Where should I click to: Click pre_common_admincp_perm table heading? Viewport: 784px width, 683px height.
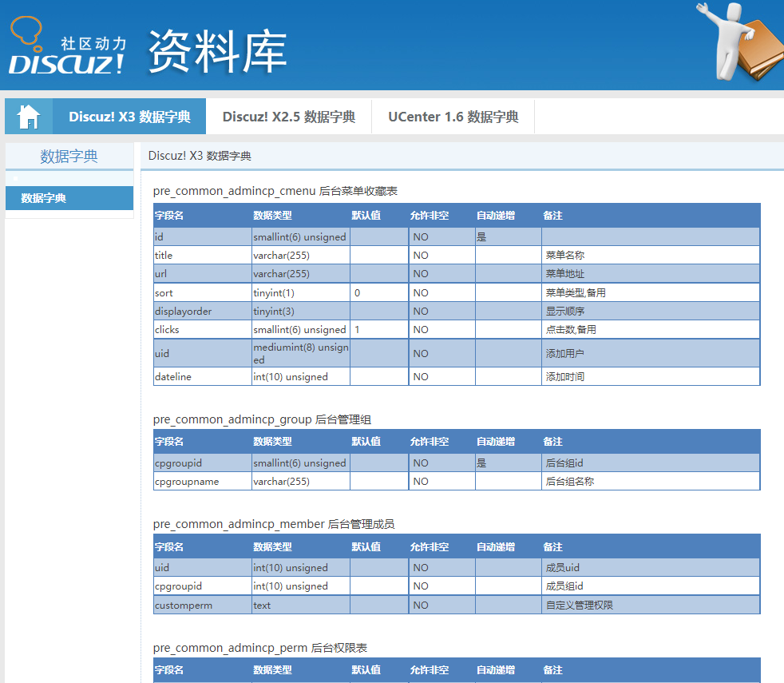point(260,648)
